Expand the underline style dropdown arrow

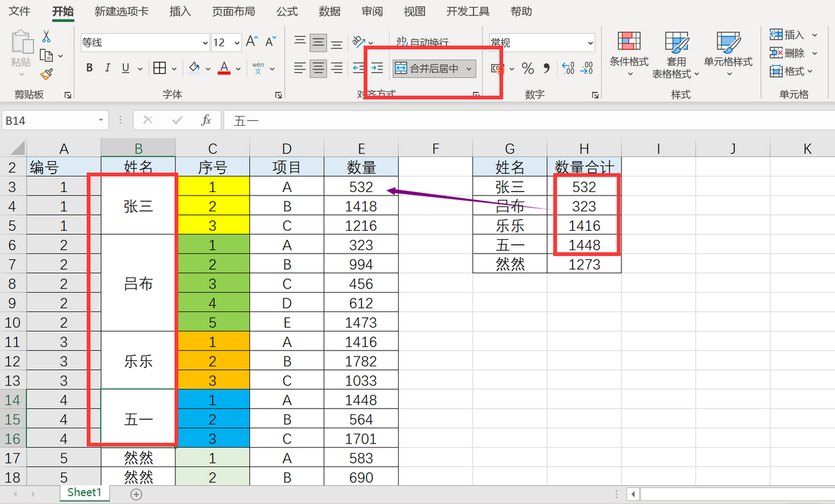click(139, 68)
